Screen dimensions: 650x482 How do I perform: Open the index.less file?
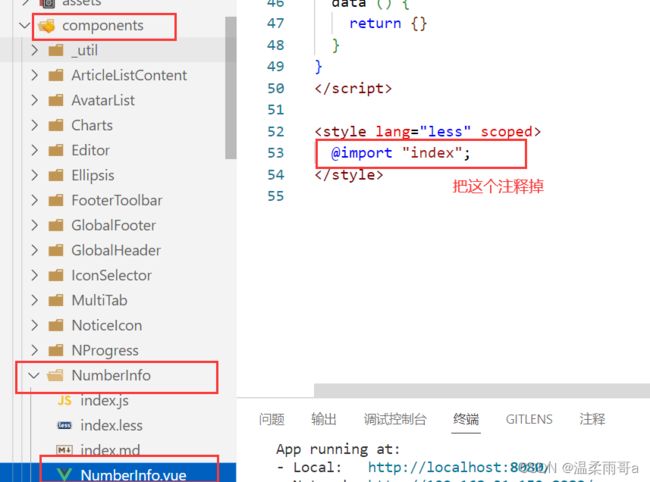112,425
